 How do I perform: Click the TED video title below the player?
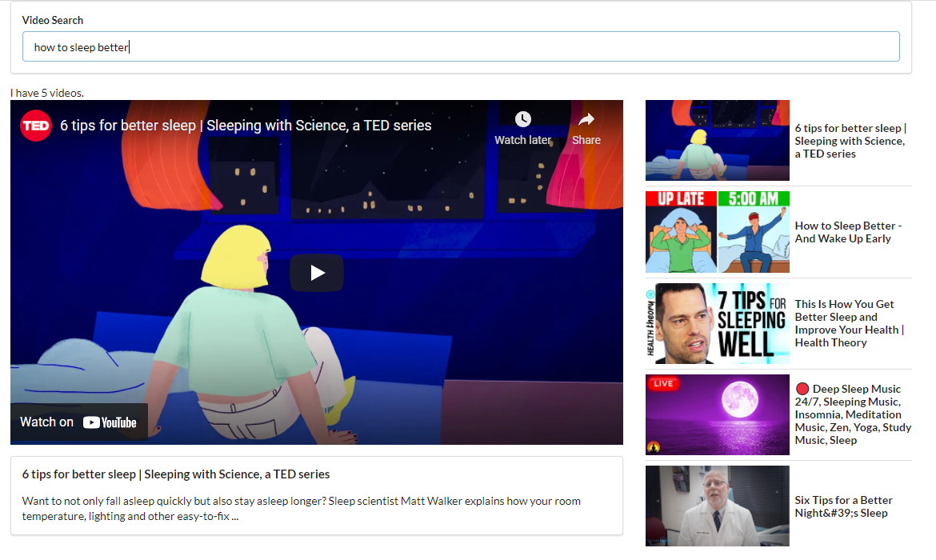tap(175, 474)
